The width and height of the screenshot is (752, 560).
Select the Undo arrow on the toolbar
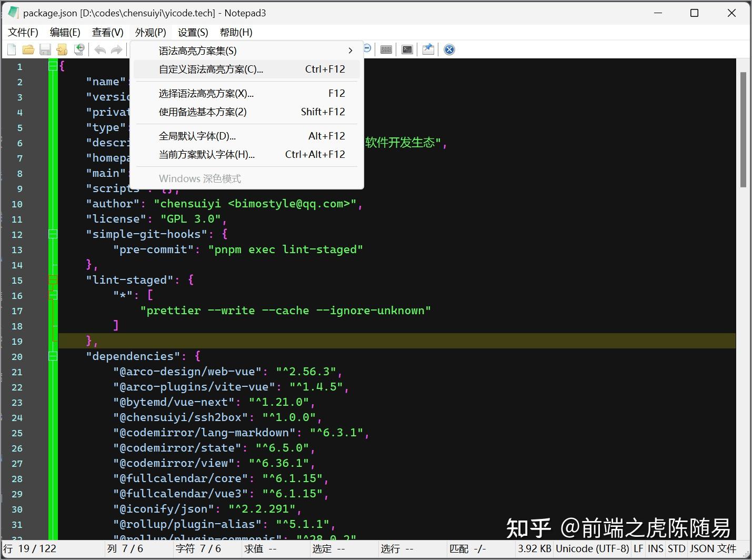point(100,49)
